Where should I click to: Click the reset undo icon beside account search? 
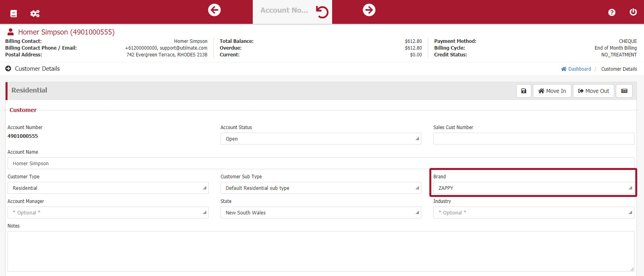[322, 12]
